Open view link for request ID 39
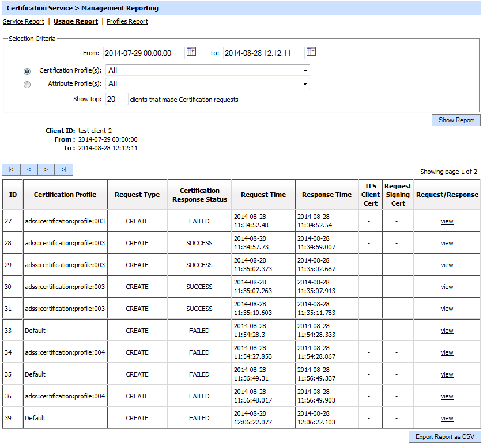The height and width of the screenshot is (448, 483). coord(447,418)
